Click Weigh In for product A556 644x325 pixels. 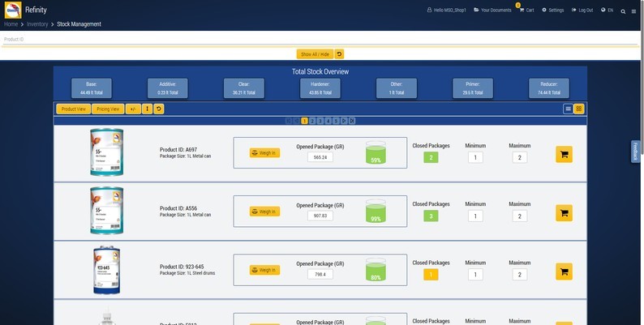click(x=264, y=212)
